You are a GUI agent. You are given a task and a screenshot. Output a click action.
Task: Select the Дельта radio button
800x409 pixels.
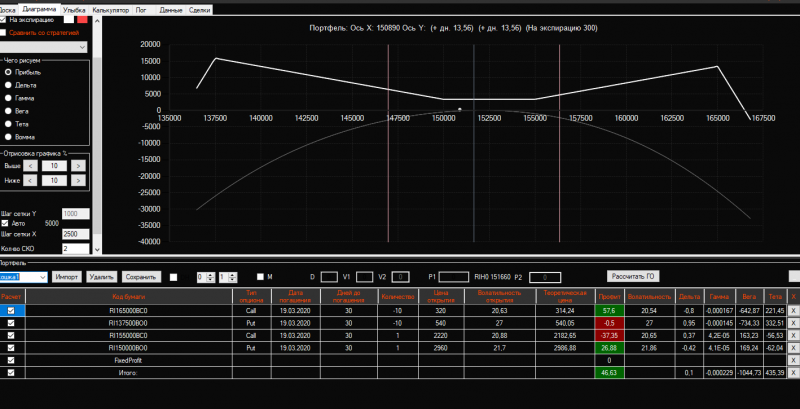(x=8, y=85)
